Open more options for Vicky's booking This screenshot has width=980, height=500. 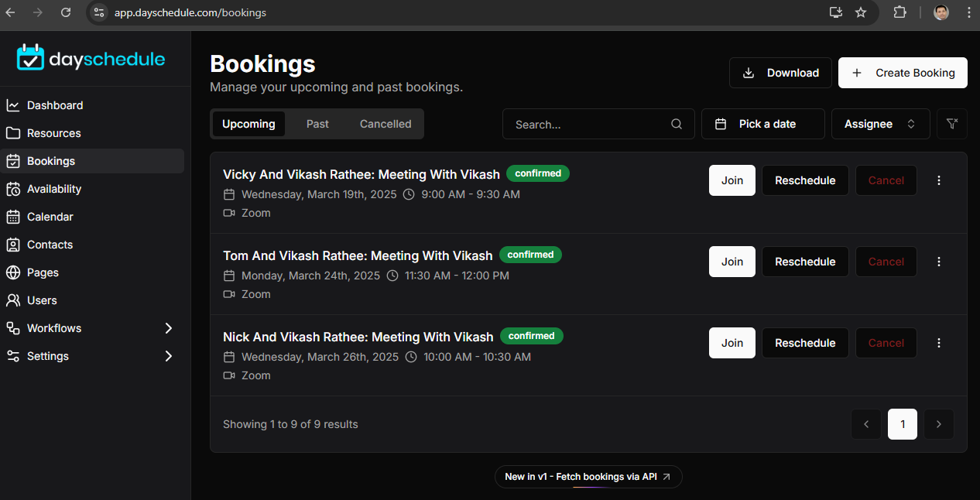939,180
